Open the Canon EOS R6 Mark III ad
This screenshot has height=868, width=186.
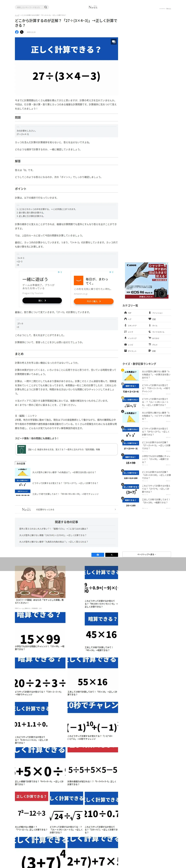(146, 280)
